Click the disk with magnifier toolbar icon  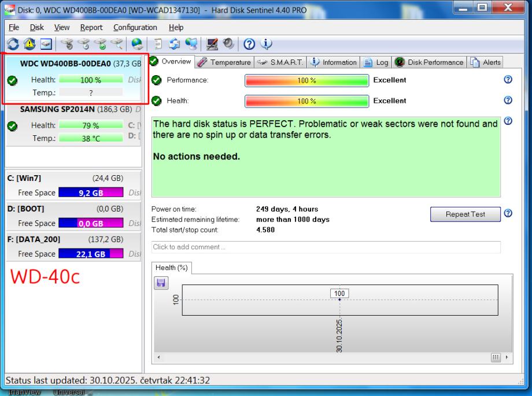[117, 44]
